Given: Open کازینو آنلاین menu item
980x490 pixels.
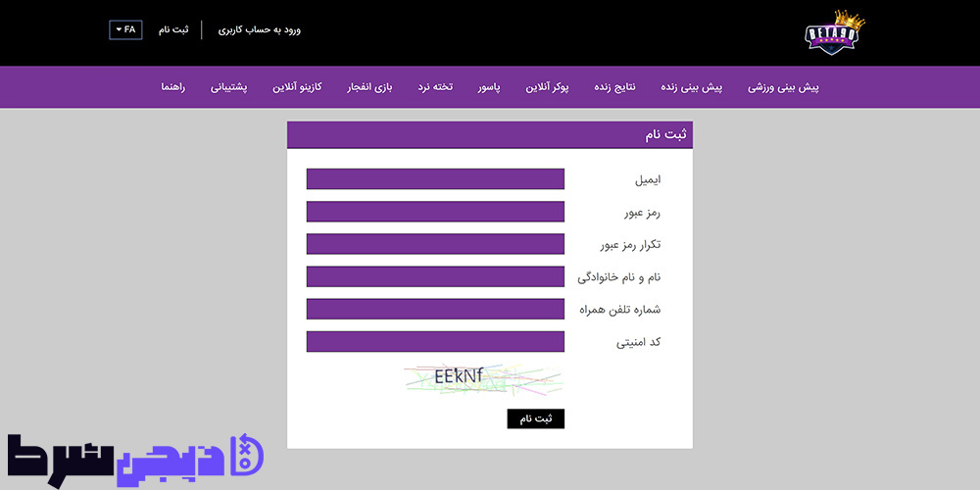Looking at the screenshot, I should 297,87.
